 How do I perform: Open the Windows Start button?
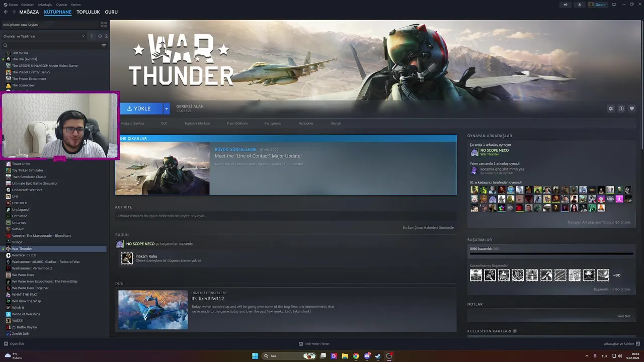(x=255, y=356)
